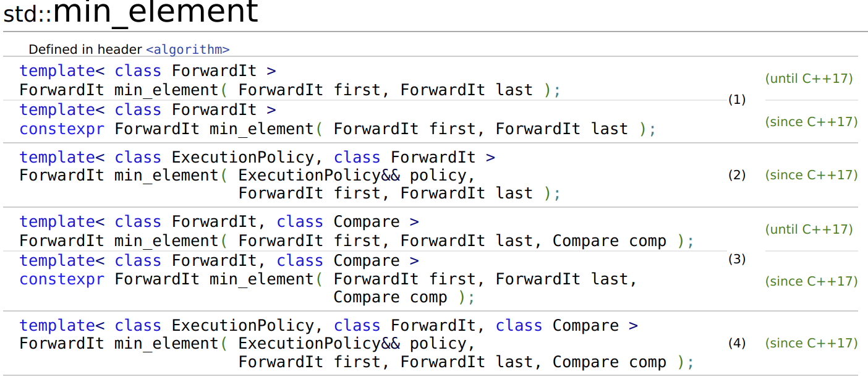Click standalone 'Compare comp );' line in overload (3)
The width and height of the screenshot is (868, 387).
coord(404,297)
